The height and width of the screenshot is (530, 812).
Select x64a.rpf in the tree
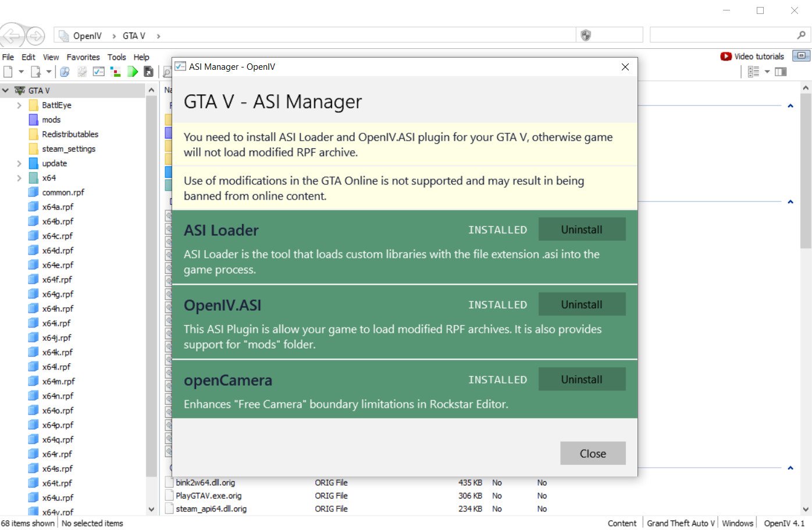click(58, 207)
